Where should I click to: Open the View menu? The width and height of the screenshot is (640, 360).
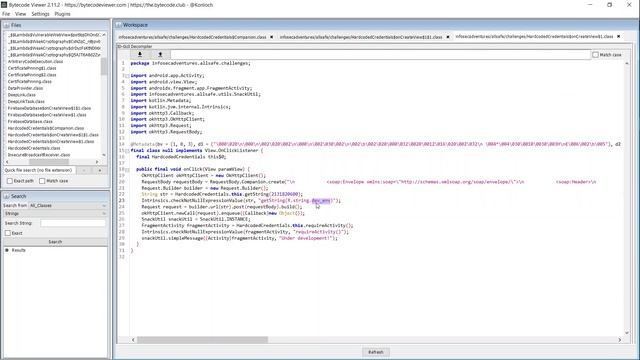[x=20, y=14]
